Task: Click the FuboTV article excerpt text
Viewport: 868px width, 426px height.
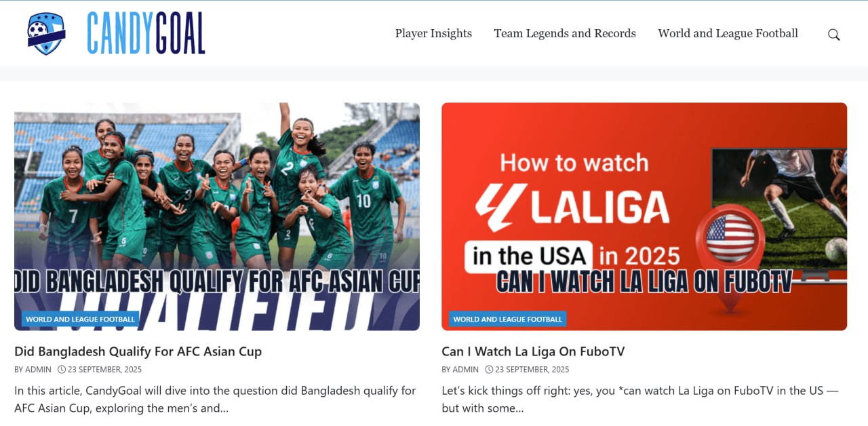Action: pyautogui.click(x=640, y=400)
